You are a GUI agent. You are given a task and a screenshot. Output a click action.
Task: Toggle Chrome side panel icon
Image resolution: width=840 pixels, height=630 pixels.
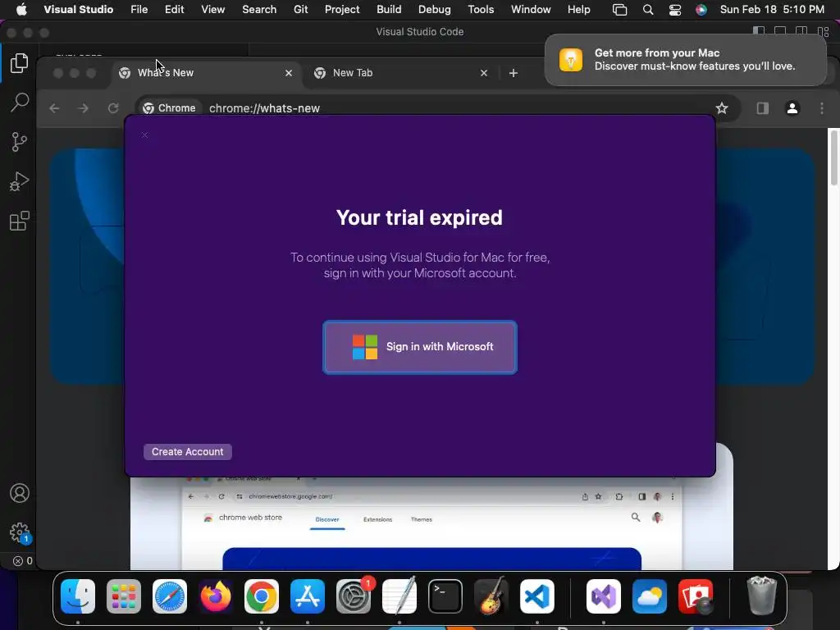tap(762, 108)
